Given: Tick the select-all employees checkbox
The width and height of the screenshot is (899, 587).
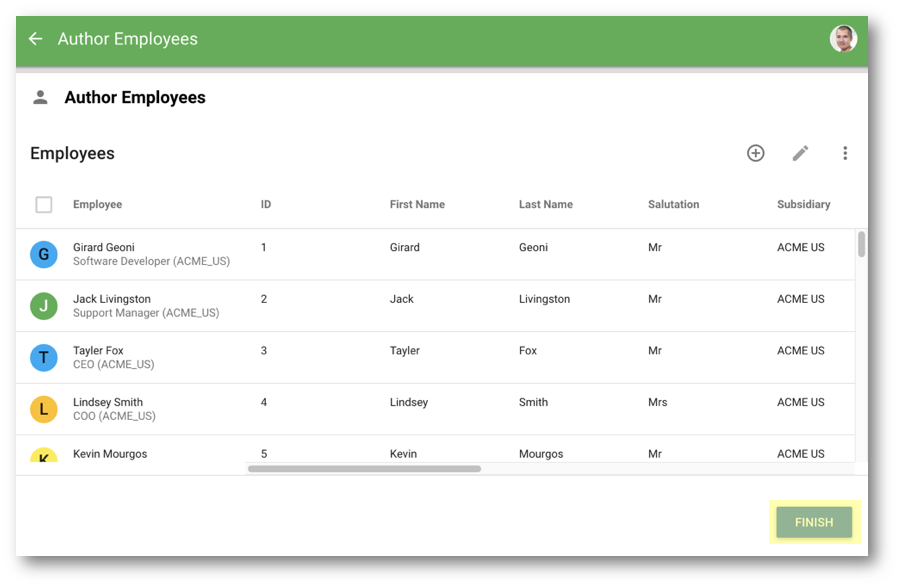Looking at the screenshot, I should tap(44, 205).
